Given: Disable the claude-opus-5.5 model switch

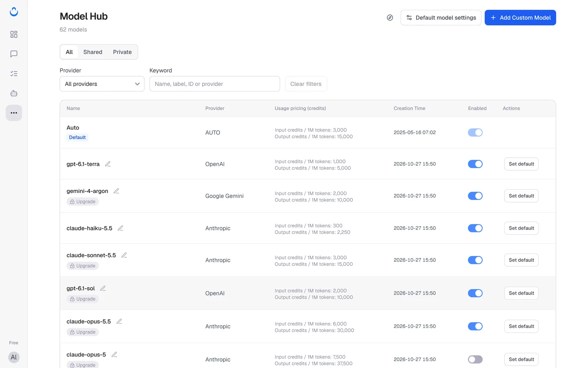Looking at the screenshot, I should click(475, 326).
